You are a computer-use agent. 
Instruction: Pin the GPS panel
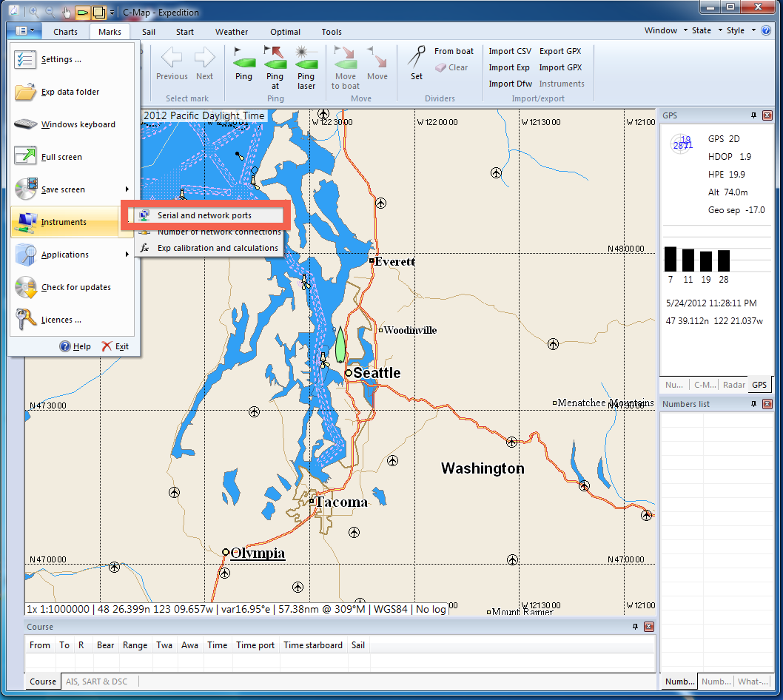tap(753, 115)
